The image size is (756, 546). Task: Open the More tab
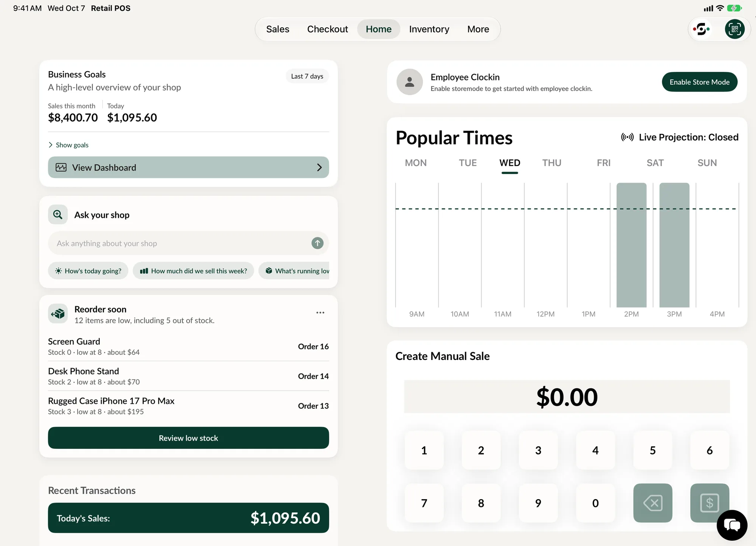click(x=478, y=29)
